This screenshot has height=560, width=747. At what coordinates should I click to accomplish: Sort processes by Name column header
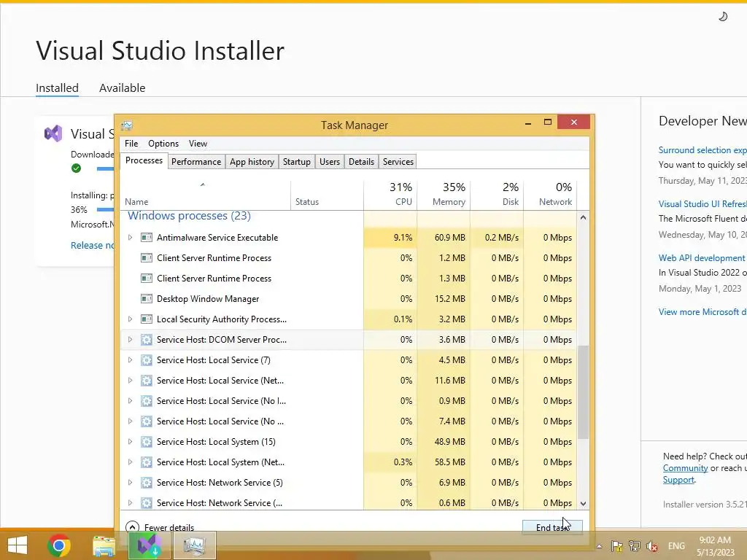205,194
